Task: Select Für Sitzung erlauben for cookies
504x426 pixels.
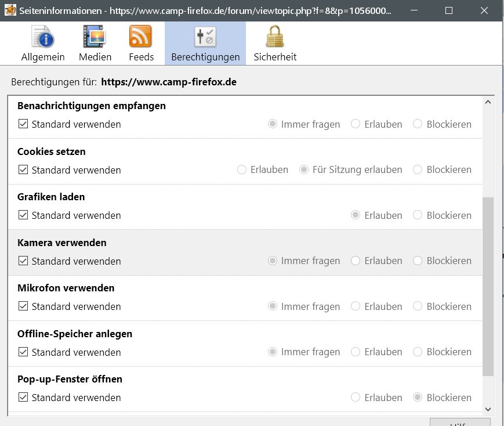Action: tap(304, 169)
